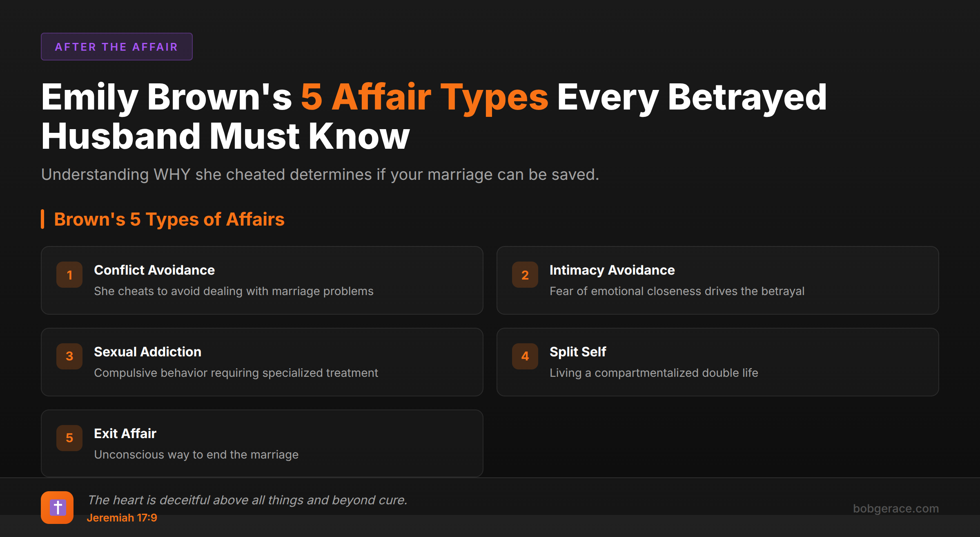Click the number 4 badge on Split Self
Image resolution: width=980 pixels, height=537 pixels.
(x=525, y=356)
